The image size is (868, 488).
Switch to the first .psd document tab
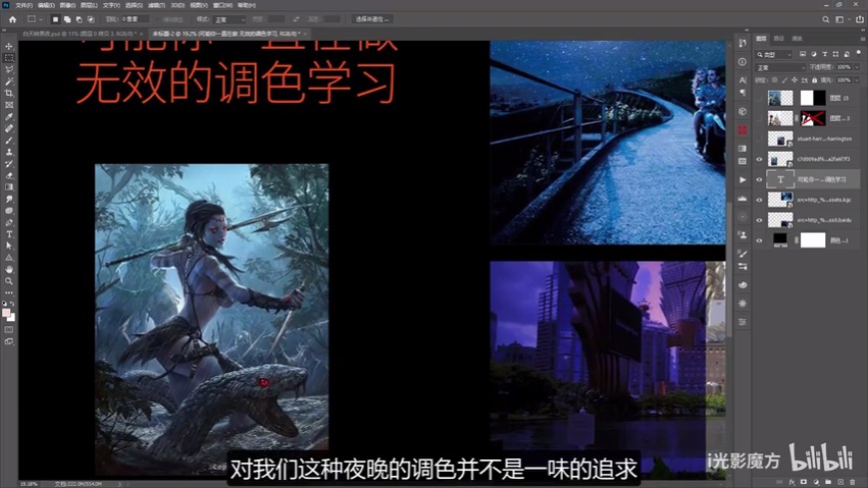80,34
